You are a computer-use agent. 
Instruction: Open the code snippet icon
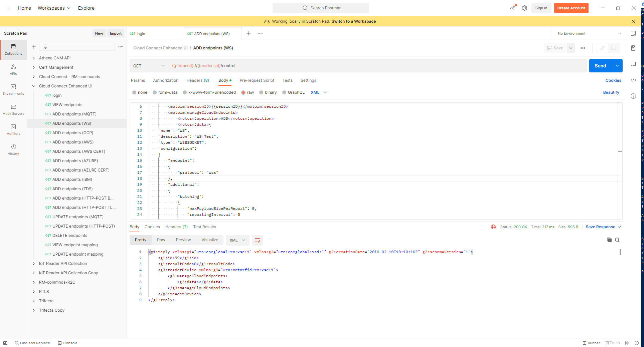coord(633,80)
